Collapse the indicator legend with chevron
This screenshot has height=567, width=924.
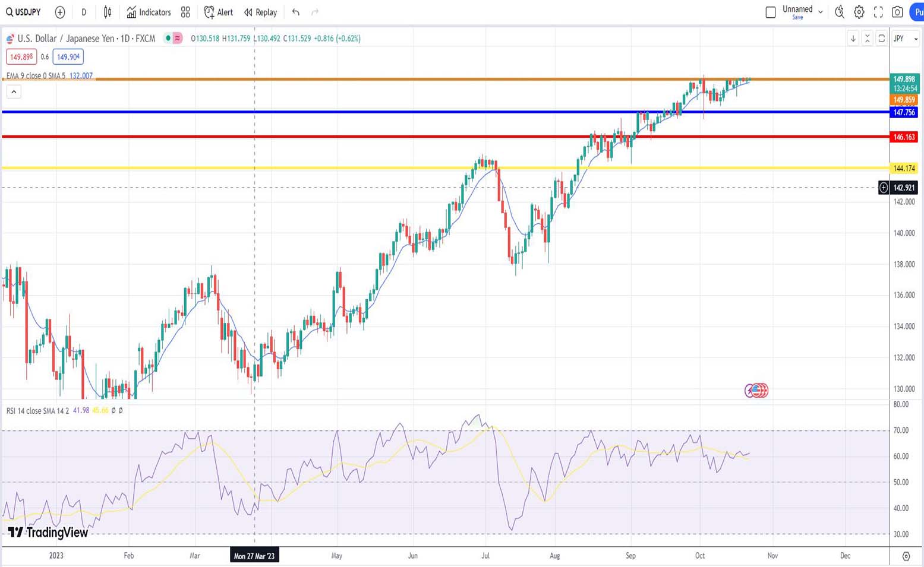[14, 91]
